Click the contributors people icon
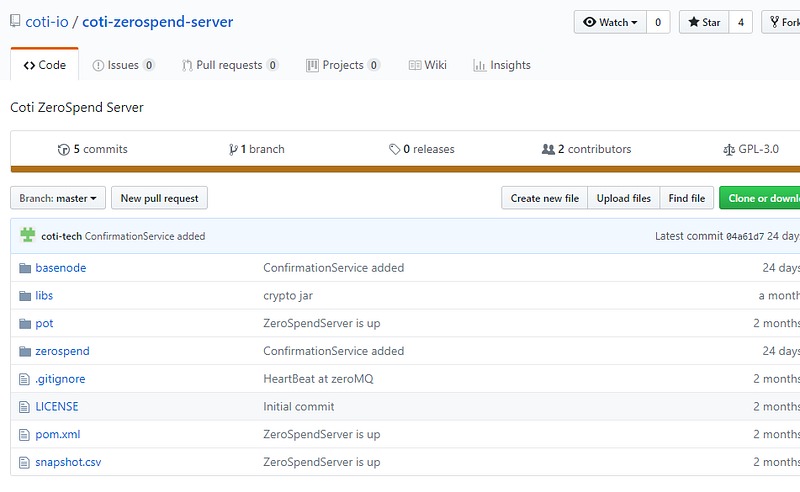The width and height of the screenshot is (800, 492). pos(548,149)
